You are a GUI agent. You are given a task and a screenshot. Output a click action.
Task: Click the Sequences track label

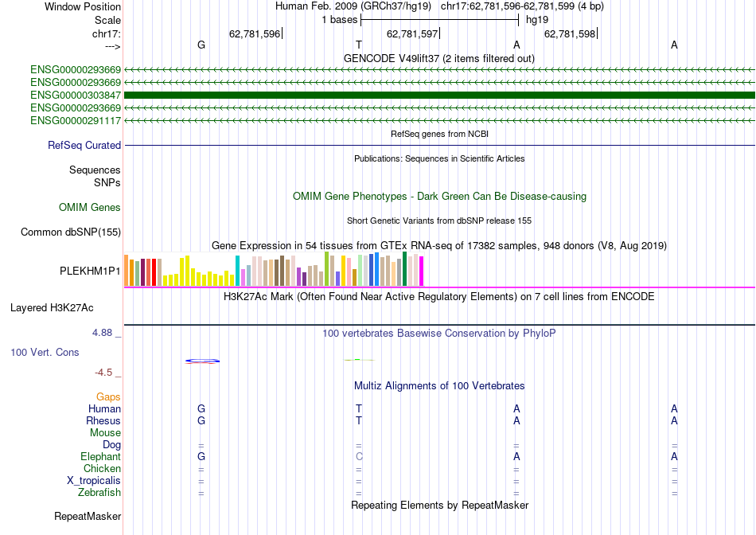(95, 170)
